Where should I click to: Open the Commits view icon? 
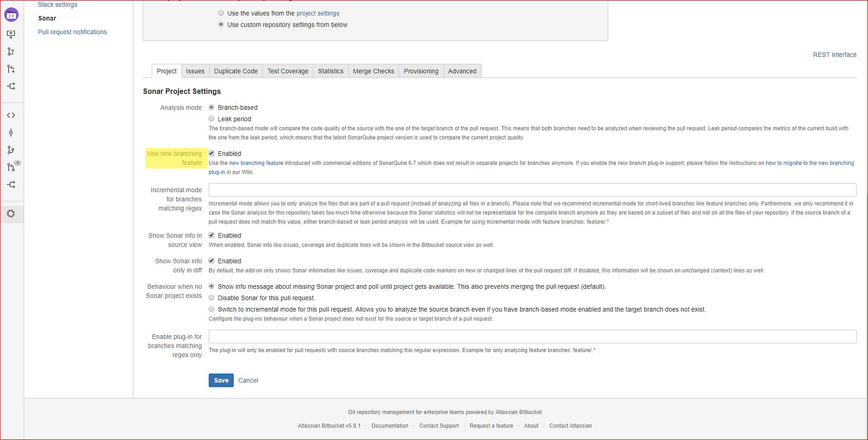[11, 132]
